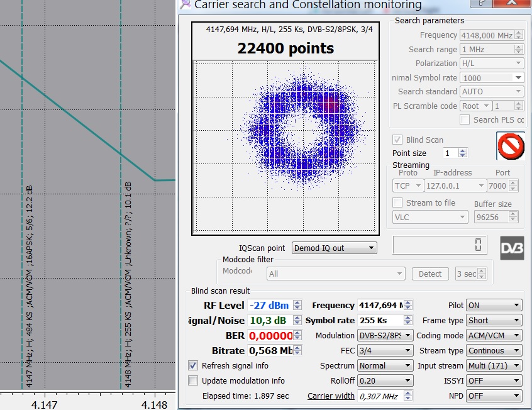The height and width of the screenshot is (410, 532).
Task: Enable the Stream to file checkbox
Action: (397, 202)
